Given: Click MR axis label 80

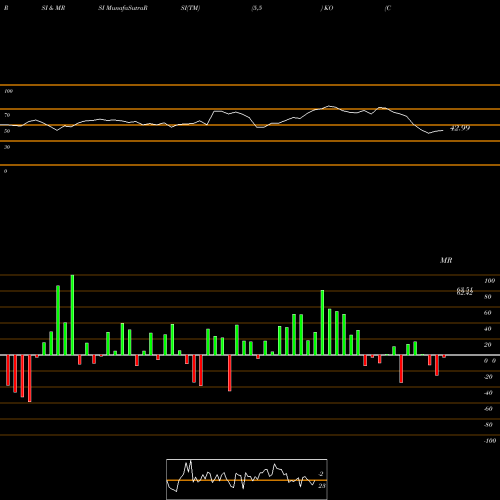Looking at the screenshot, I should (488, 297).
